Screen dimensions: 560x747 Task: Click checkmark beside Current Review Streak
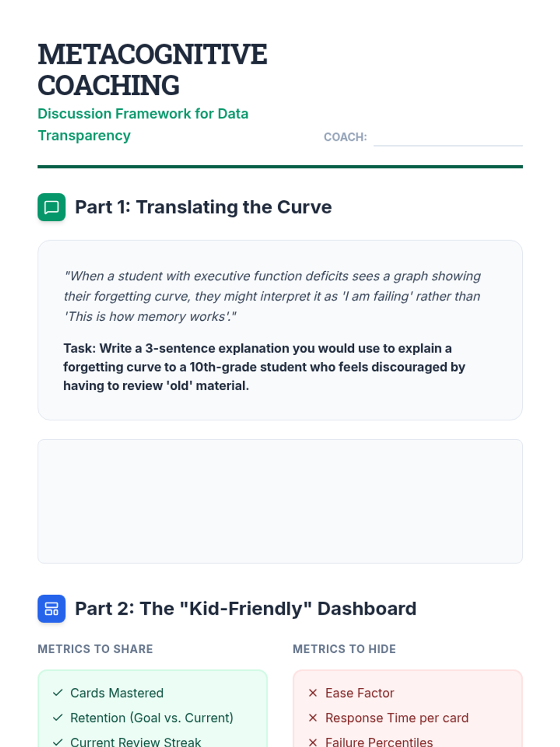pyautogui.click(x=58, y=742)
